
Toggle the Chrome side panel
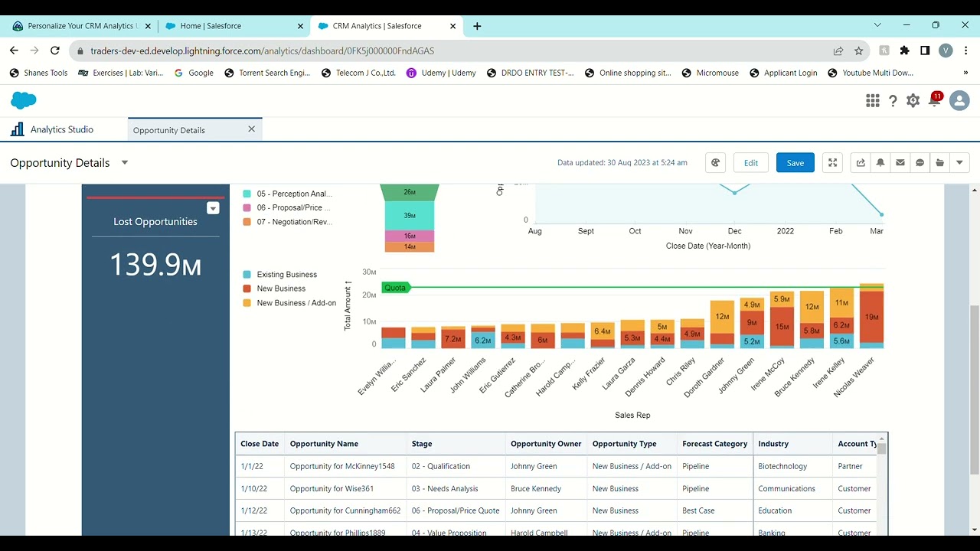click(925, 51)
